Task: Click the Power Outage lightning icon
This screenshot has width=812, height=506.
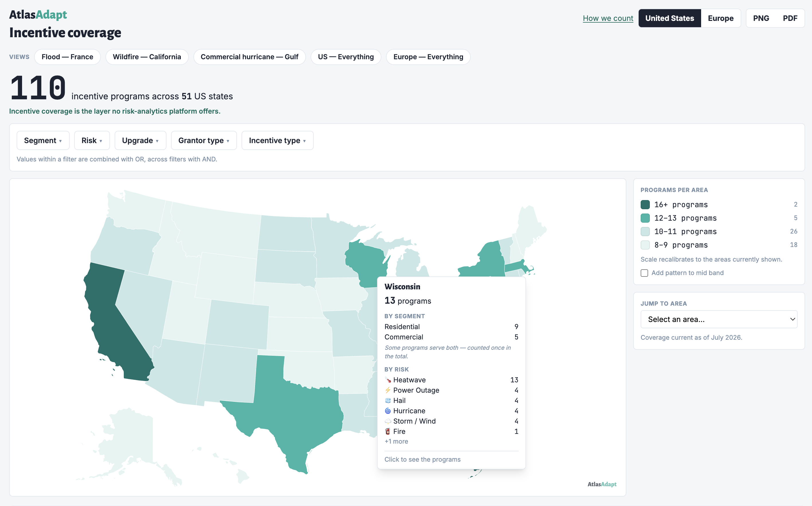Action: (388, 390)
